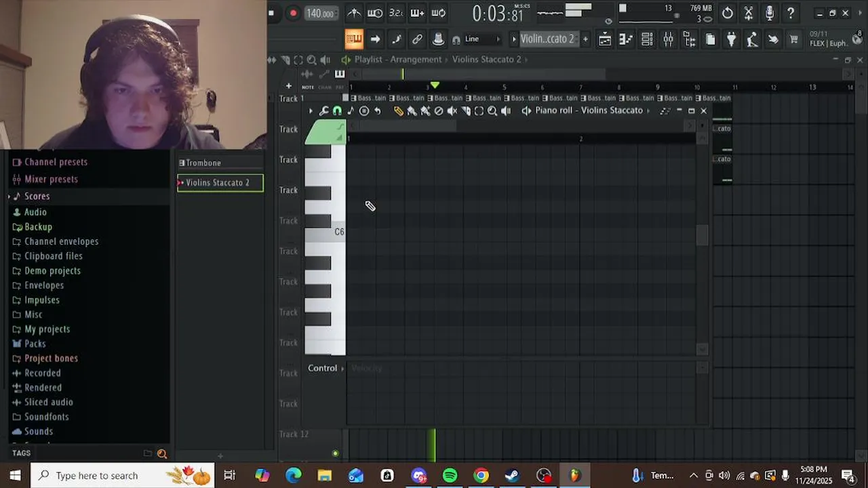
Task: Click the piano roll Stamp note icon
Action: 351,110
